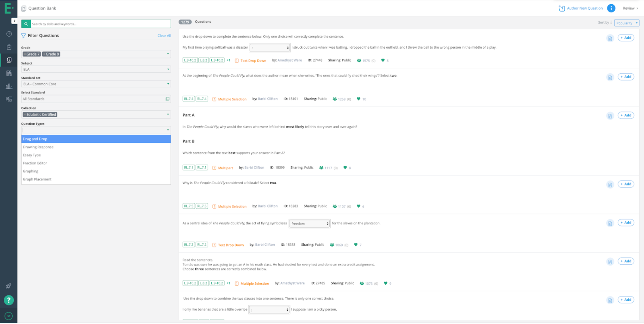Click Clear All filters link

coord(164,36)
